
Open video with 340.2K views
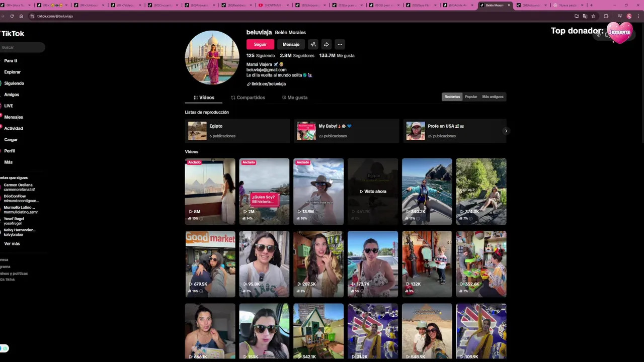tap(427, 191)
